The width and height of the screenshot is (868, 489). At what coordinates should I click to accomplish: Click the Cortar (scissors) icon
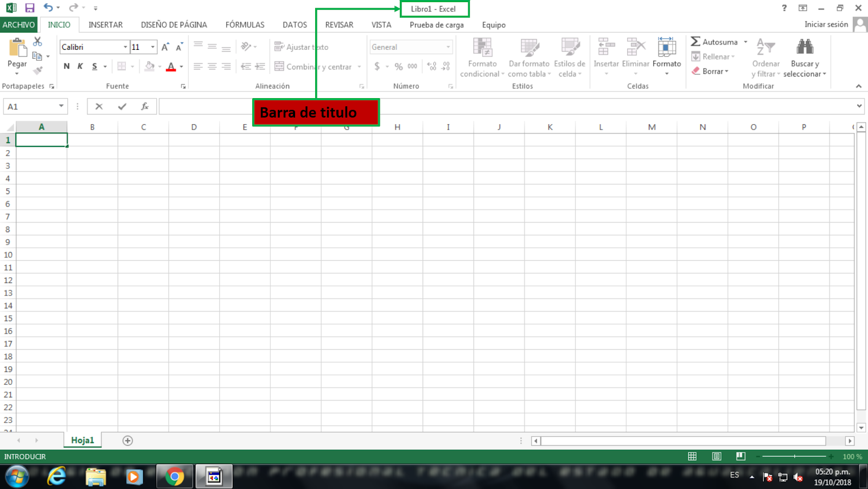(x=37, y=41)
